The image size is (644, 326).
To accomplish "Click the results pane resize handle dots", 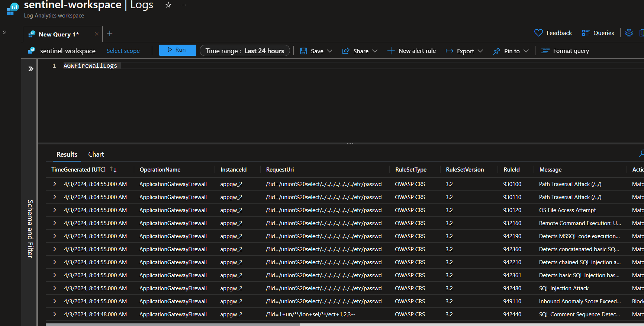I will (350, 143).
